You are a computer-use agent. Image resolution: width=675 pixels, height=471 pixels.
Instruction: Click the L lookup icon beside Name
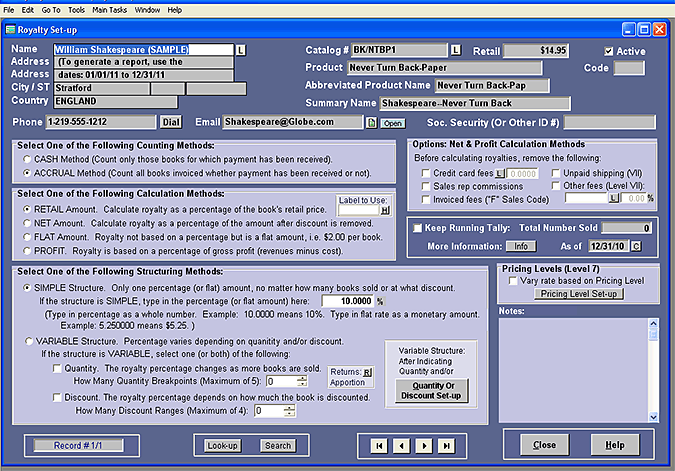pyautogui.click(x=240, y=48)
